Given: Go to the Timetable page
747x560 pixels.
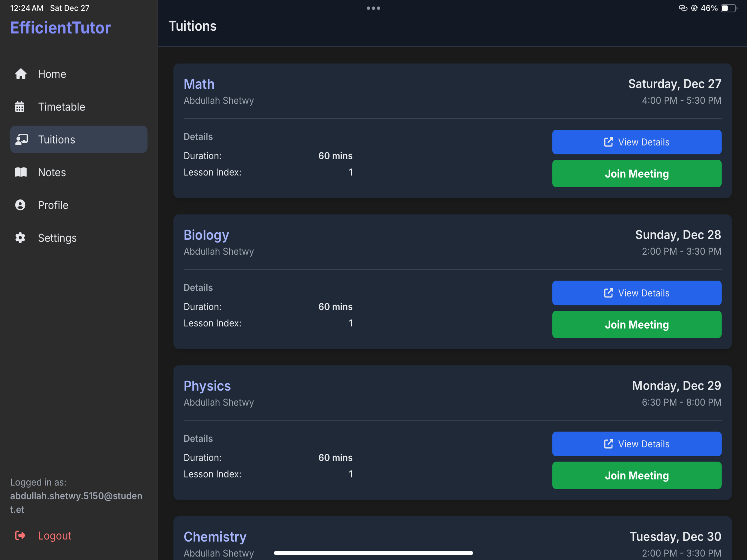Looking at the screenshot, I should point(79,107).
